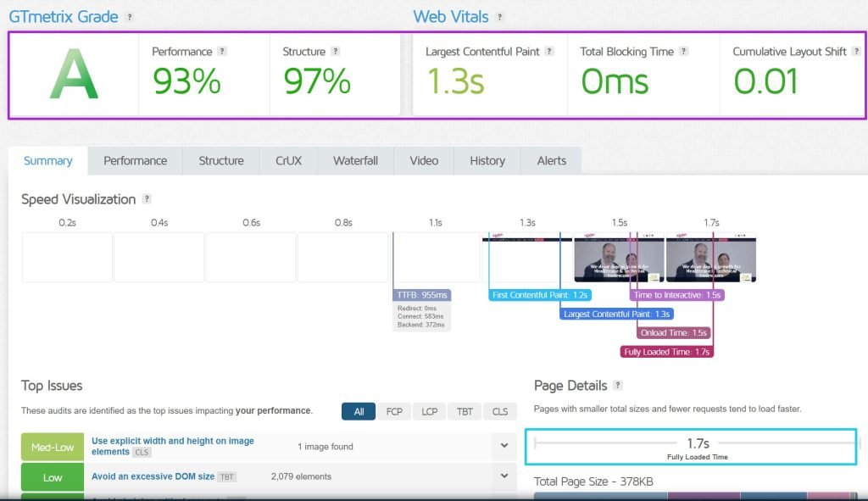Click help icon next to Web Vitals
This screenshot has height=501, width=868.
click(499, 17)
